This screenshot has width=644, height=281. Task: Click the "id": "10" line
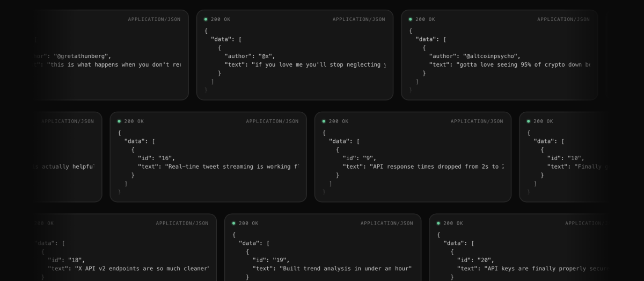566,158
